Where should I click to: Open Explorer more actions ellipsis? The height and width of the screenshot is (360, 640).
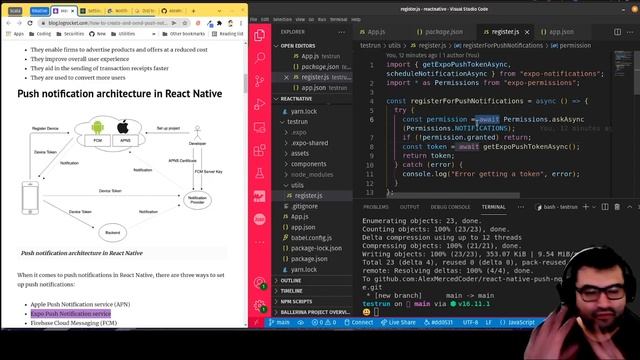pyautogui.click(x=342, y=32)
